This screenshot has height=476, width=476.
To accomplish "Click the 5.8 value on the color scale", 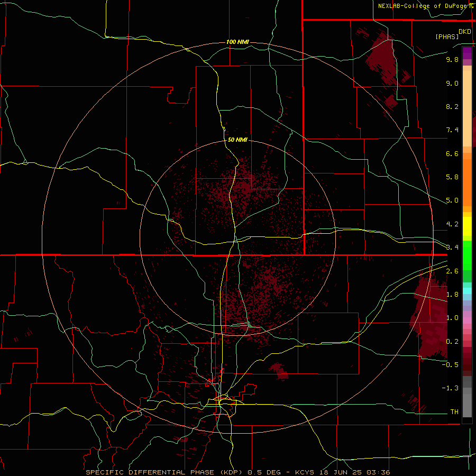I will (452, 177).
